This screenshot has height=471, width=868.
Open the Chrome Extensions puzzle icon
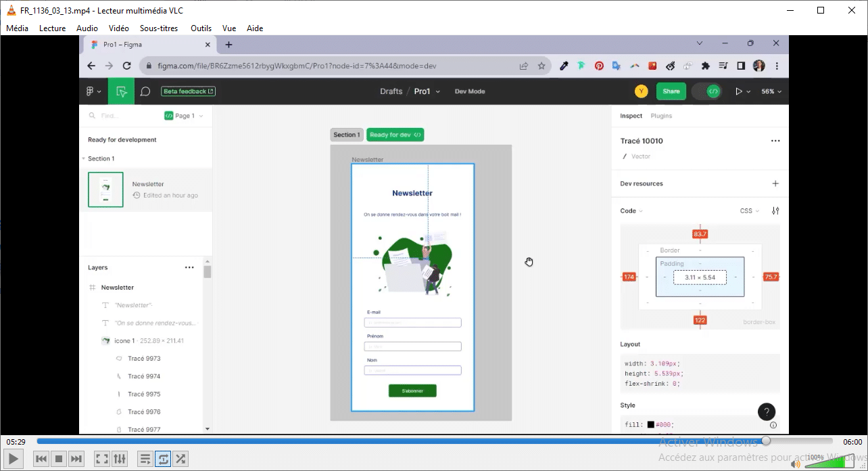pyautogui.click(x=706, y=66)
